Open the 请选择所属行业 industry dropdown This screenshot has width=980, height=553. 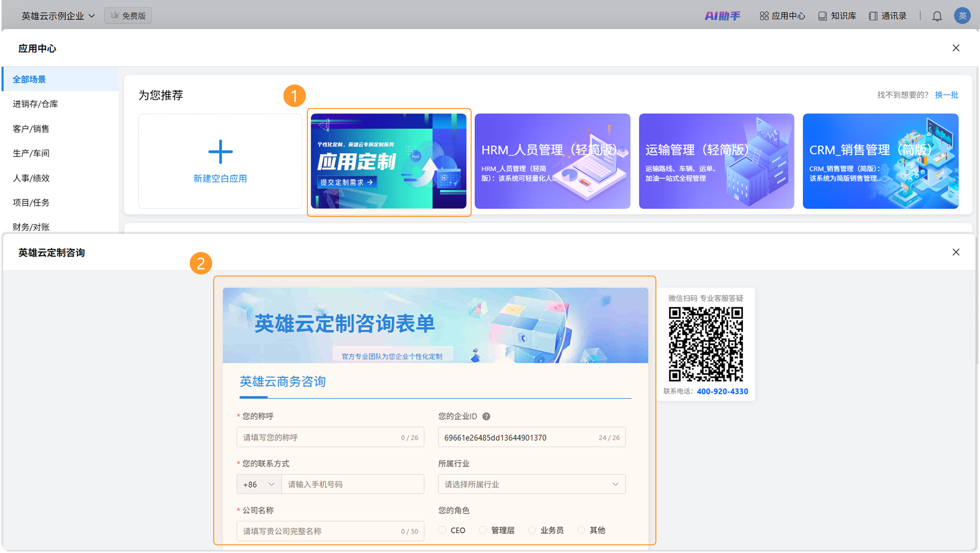tap(531, 484)
